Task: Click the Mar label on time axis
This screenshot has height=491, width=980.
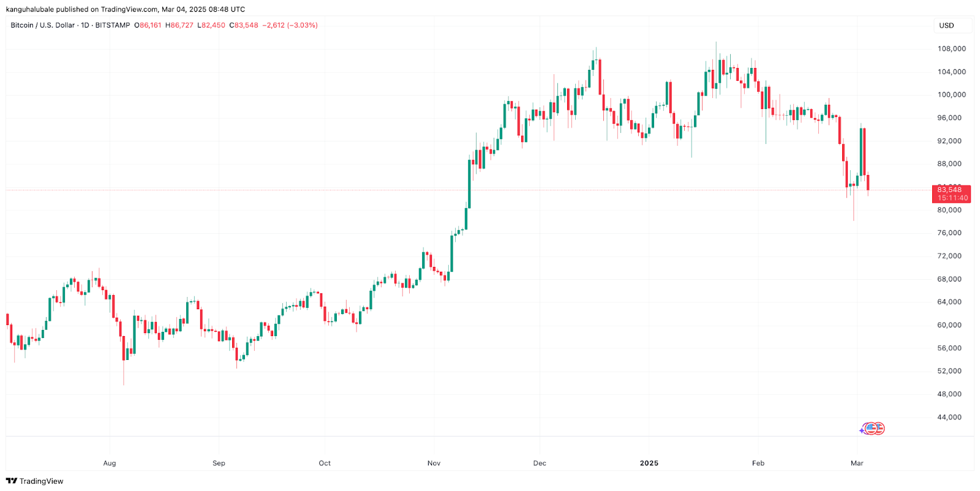Action: click(x=857, y=463)
